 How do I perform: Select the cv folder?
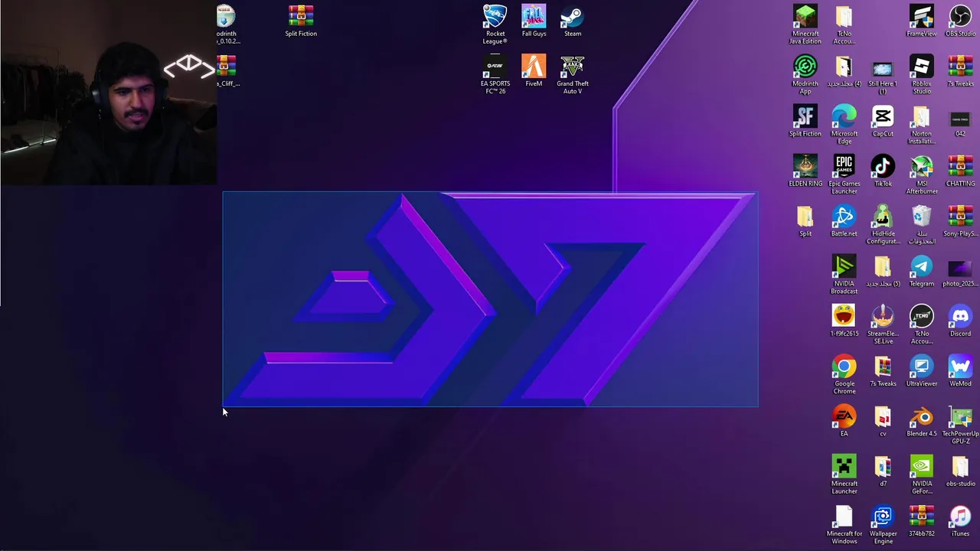[x=882, y=420]
